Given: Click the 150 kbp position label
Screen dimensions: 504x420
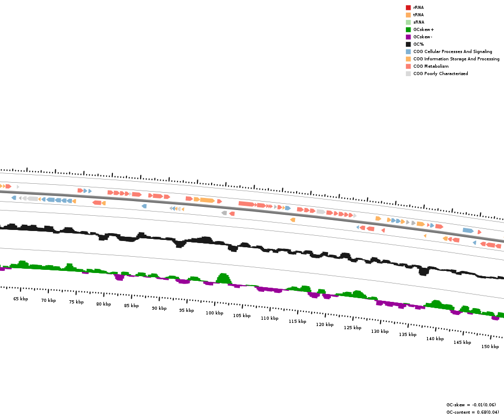Looking at the screenshot, I should (x=490, y=346).
